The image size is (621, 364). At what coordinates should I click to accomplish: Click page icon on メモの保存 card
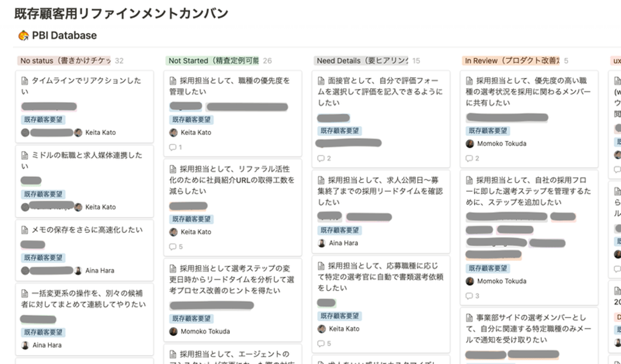[25, 230]
